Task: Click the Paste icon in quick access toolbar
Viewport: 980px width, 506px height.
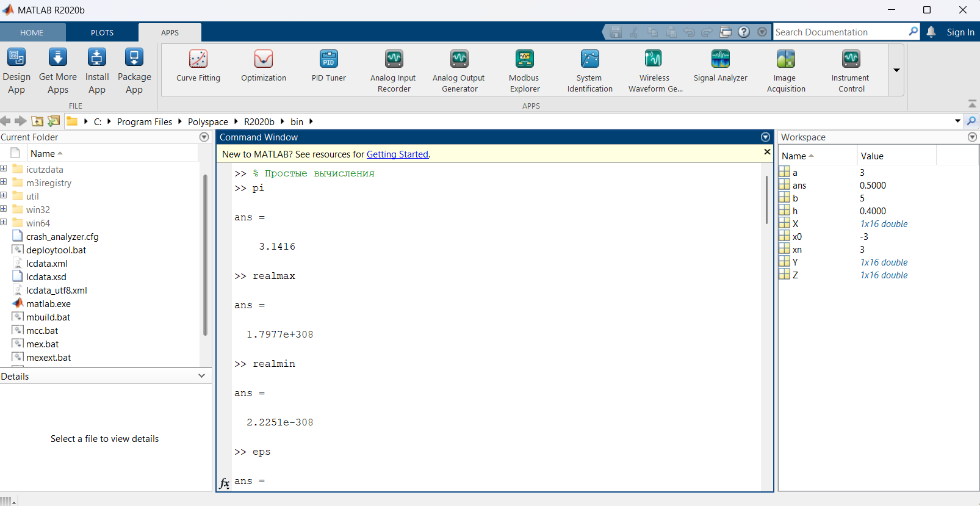Action: (x=671, y=32)
